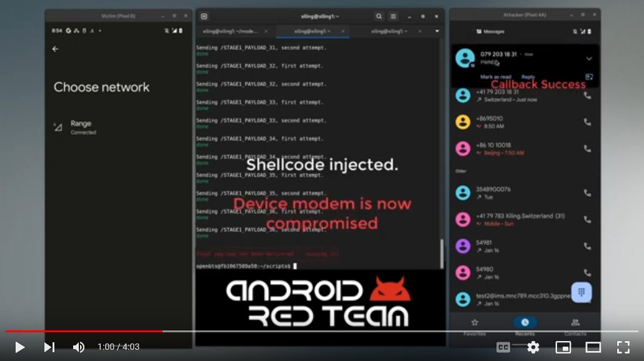
Task: Click the video time display 1:00 / 4:03
Action: point(118,347)
